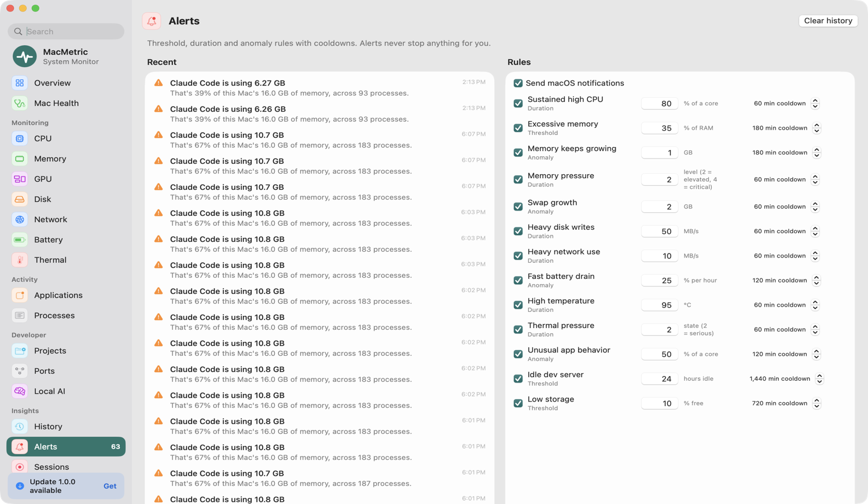Uncheck the Idle dev server rule
Screen dimensions: 868x504
(x=518, y=378)
